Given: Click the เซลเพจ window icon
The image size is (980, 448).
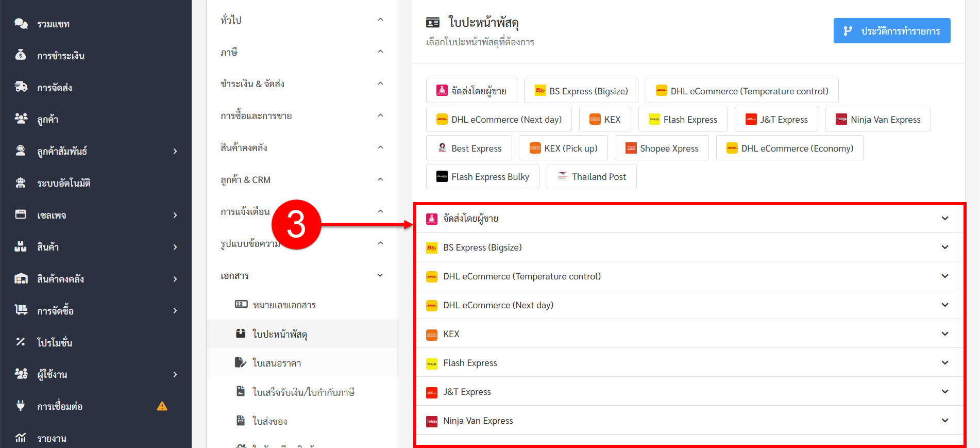Looking at the screenshot, I should coord(21,214).
